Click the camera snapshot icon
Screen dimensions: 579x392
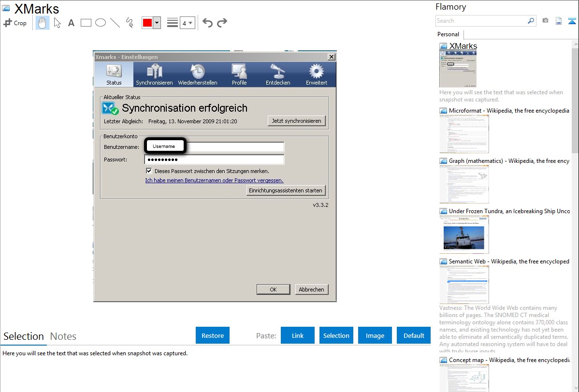545,21
